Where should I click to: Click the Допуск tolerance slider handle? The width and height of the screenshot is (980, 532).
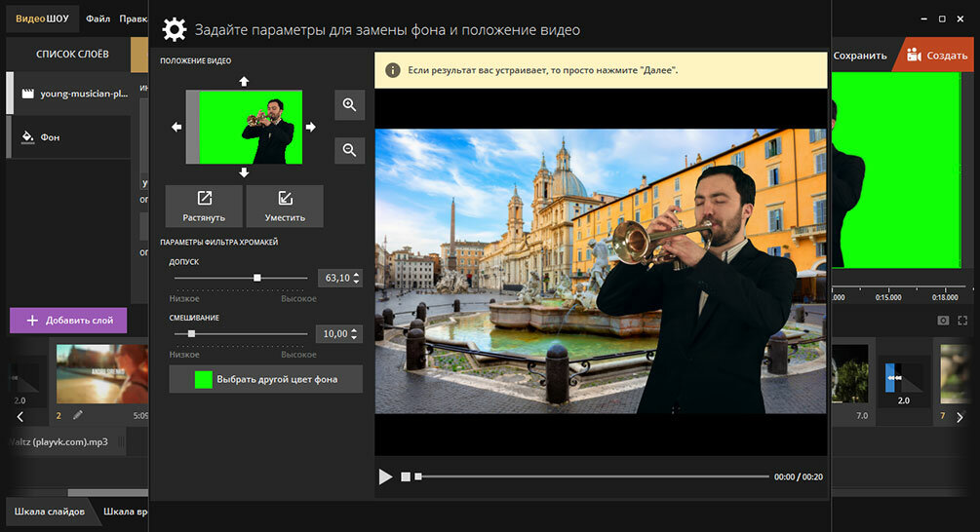pyautogui.click(x=256, y=278)
